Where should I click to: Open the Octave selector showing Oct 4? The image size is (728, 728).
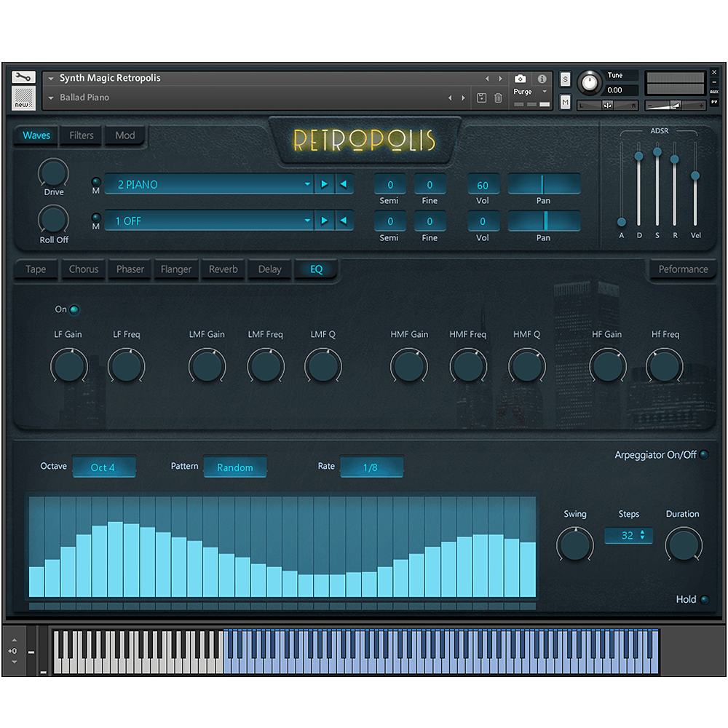[104, 467]
